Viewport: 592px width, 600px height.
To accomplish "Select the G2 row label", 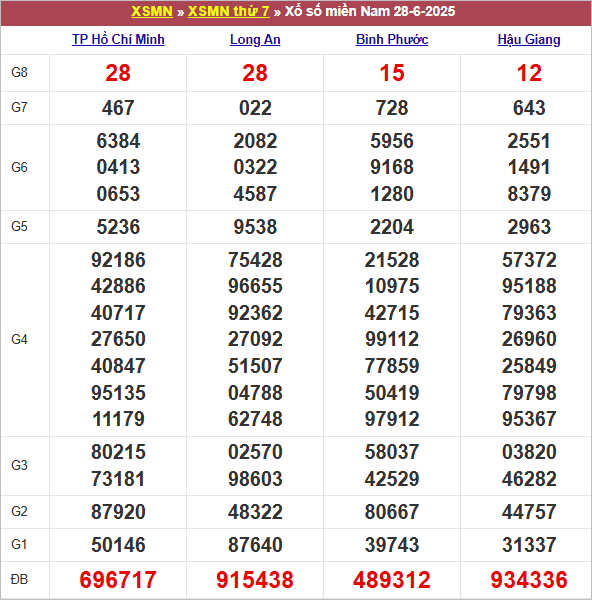I will [20, 511].
